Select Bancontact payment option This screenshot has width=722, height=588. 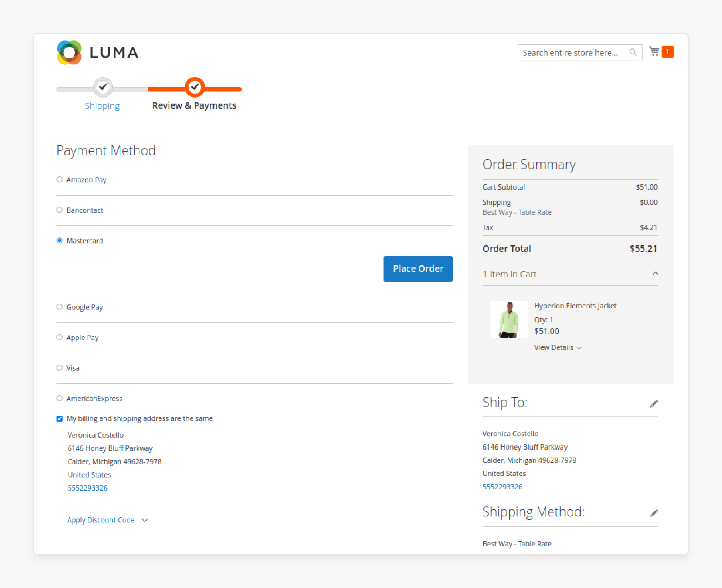click(60, 210)
